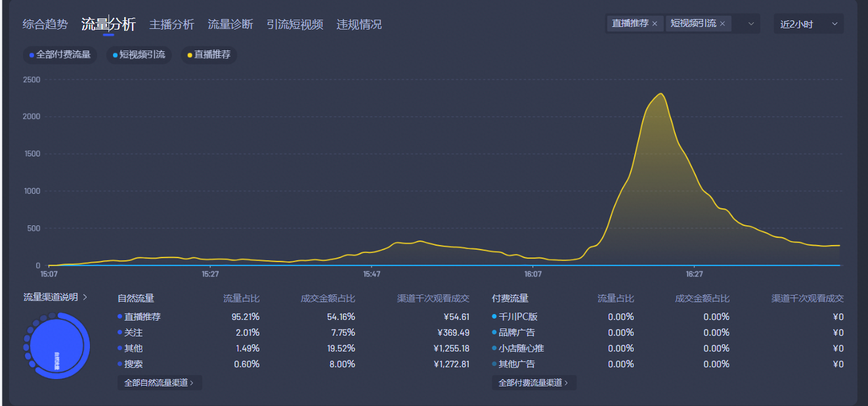The image size is (868, 406).
Task: Switch to the 主播分析 tab
Action: pyautogui.click(x=171, y=25)
